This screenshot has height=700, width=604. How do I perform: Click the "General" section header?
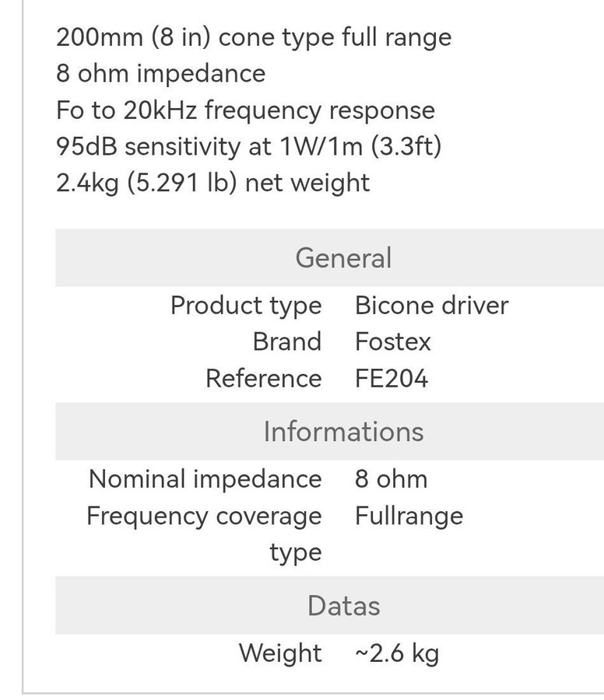(x=343, y=257)
